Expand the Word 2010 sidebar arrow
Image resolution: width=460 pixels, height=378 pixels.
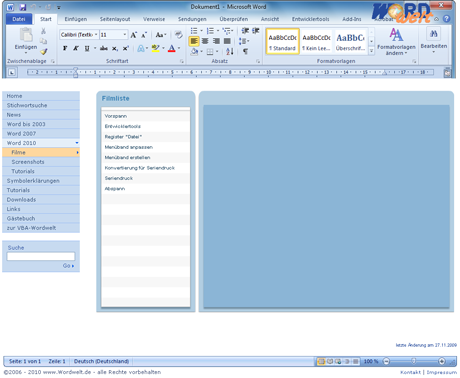[x=77, y=143]
